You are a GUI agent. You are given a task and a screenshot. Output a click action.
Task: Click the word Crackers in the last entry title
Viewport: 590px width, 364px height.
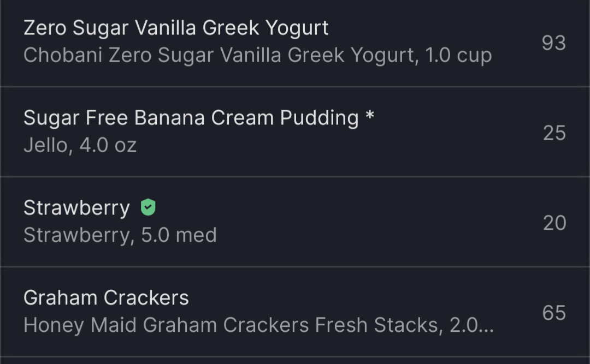coord(146,298)
